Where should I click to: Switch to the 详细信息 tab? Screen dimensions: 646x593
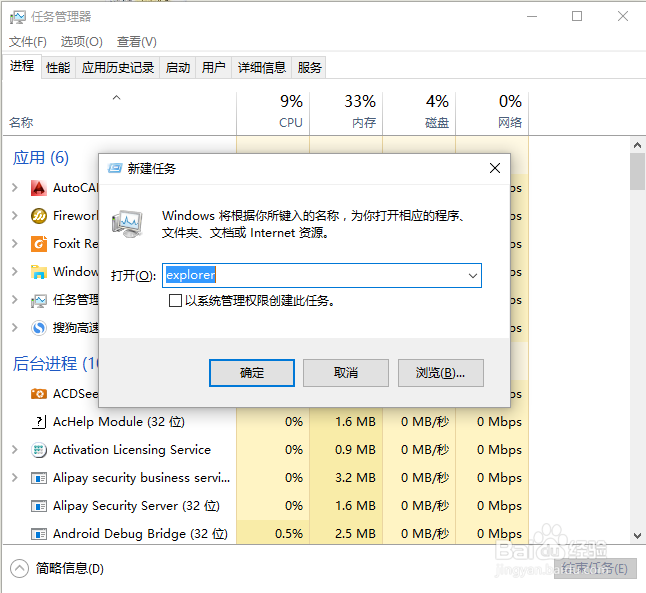tap(262, 68)
